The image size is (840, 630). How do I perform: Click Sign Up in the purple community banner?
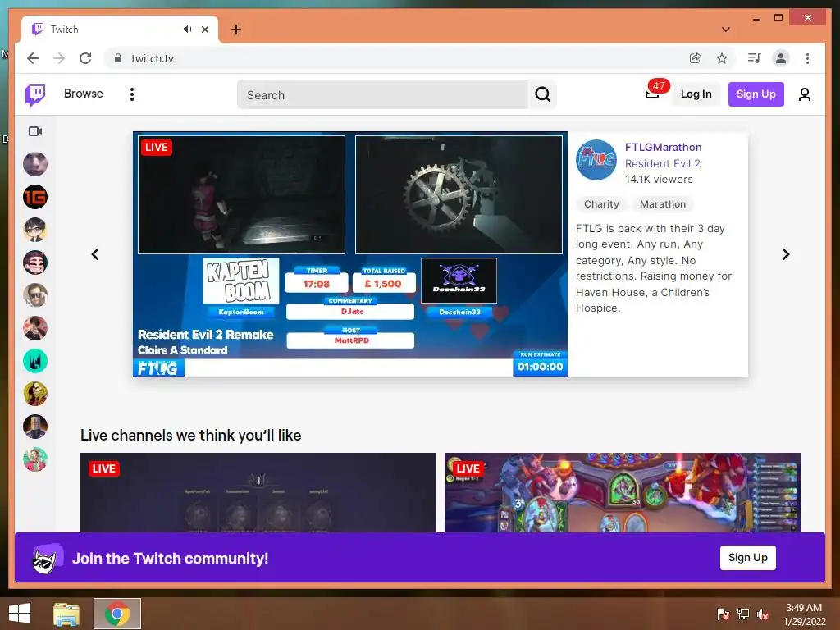click(x=748, y=558)
